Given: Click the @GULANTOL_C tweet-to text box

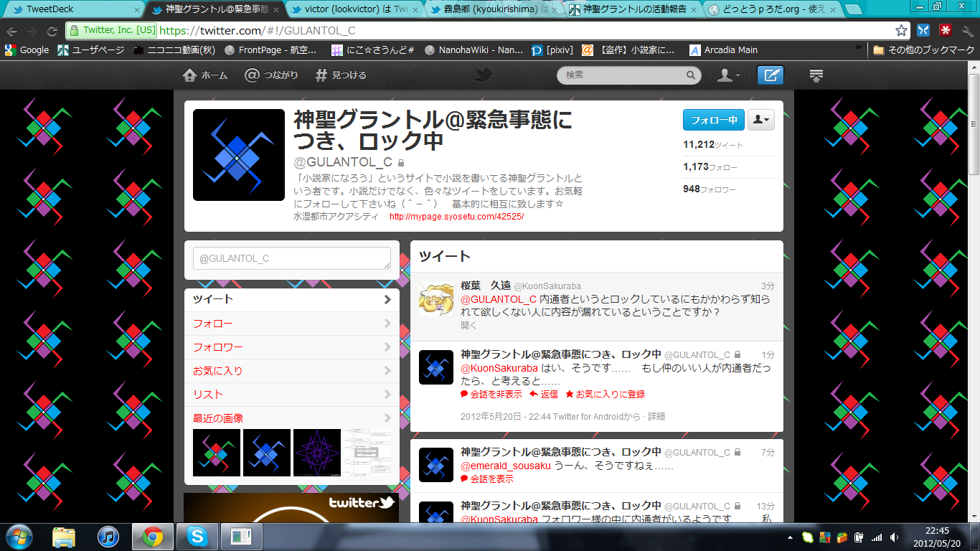Looking at the screenshot, I should click(x=292, y=258).
